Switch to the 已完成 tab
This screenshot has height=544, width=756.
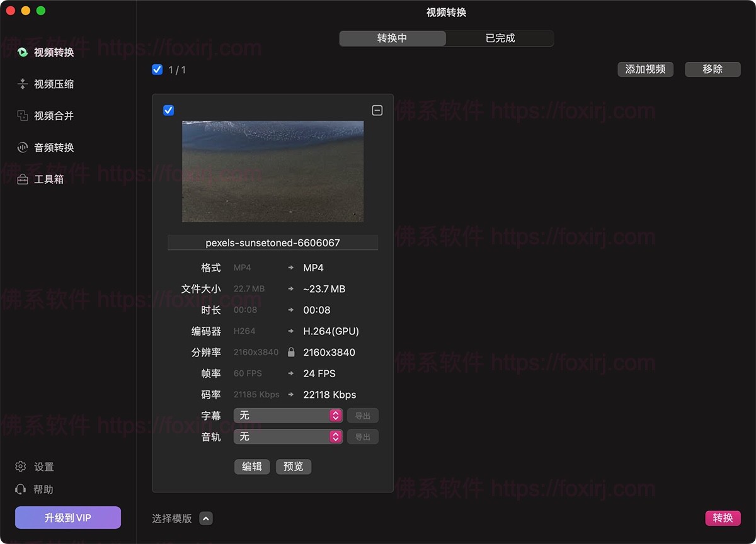click(499, 38)
